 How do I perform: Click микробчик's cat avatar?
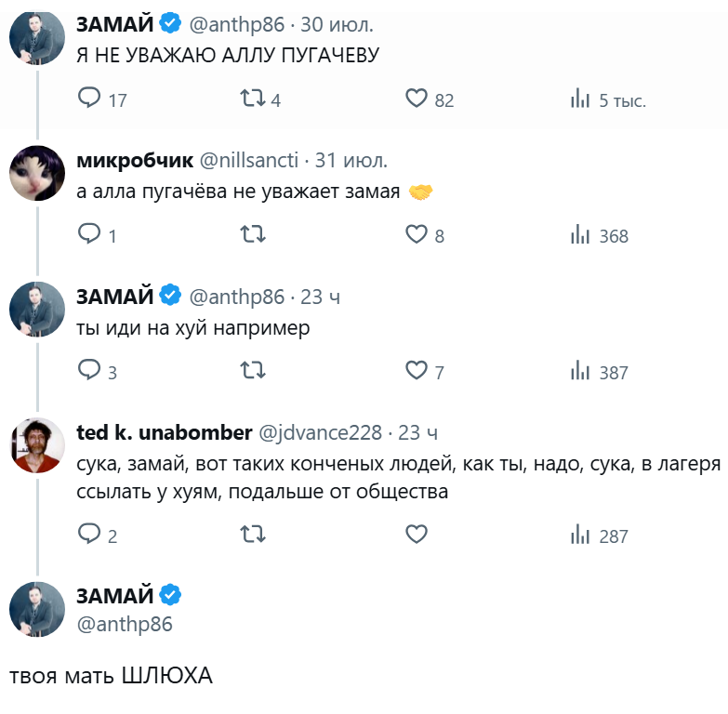tap(36, 173)
